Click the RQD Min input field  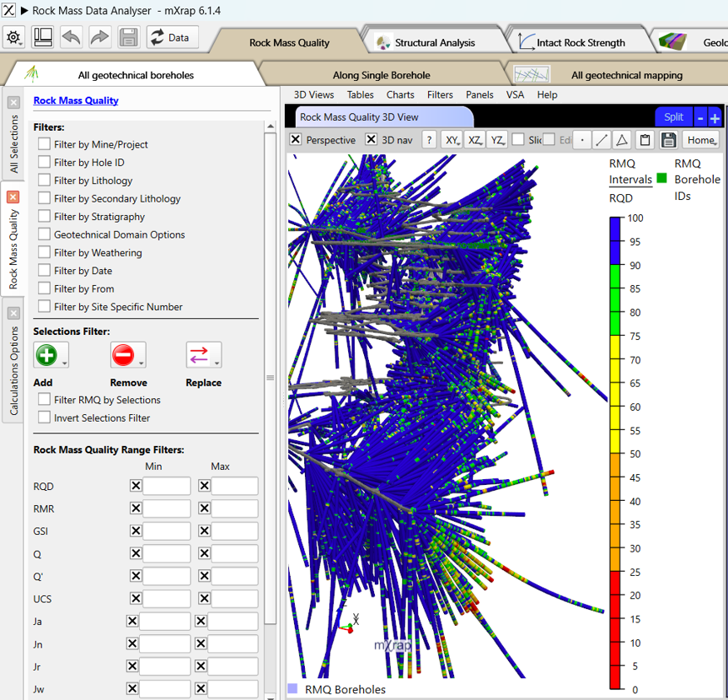[x=167, y=487]
